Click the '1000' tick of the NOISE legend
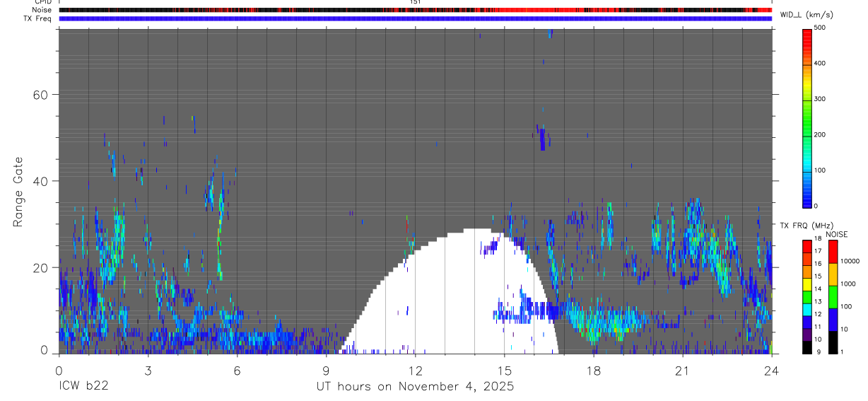The height and width of the screenshot is (401, 868). 848,284
